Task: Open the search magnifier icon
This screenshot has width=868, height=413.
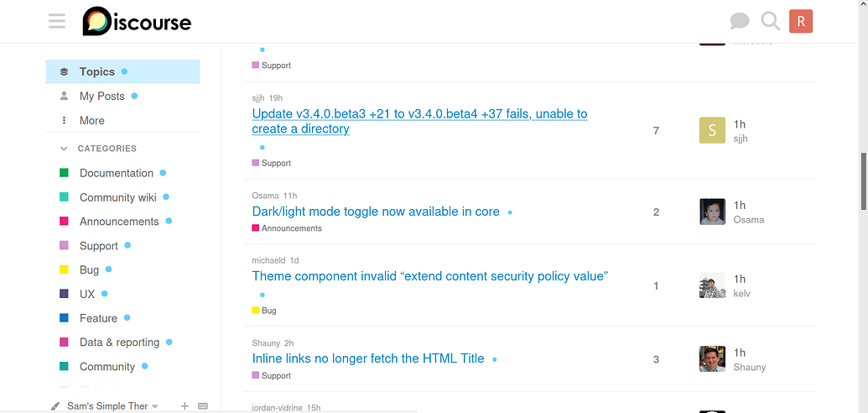Action: (x=770, y=22)
